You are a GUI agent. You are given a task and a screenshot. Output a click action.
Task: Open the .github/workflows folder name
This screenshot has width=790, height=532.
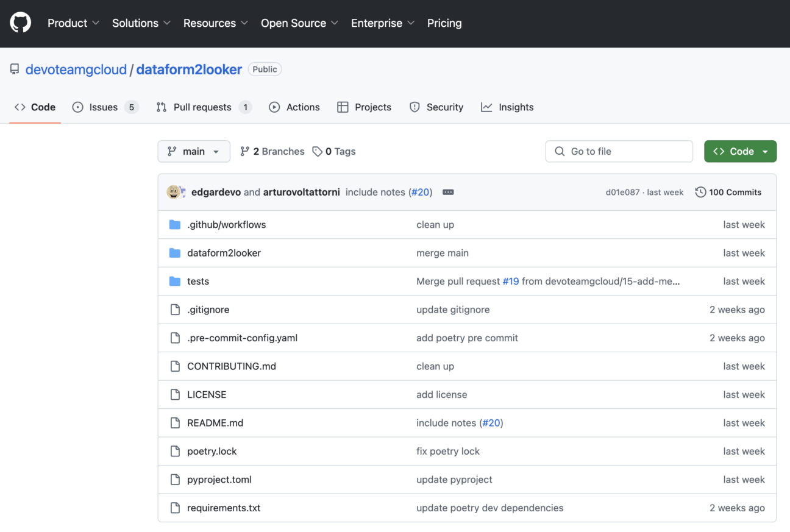coord(227,225)
